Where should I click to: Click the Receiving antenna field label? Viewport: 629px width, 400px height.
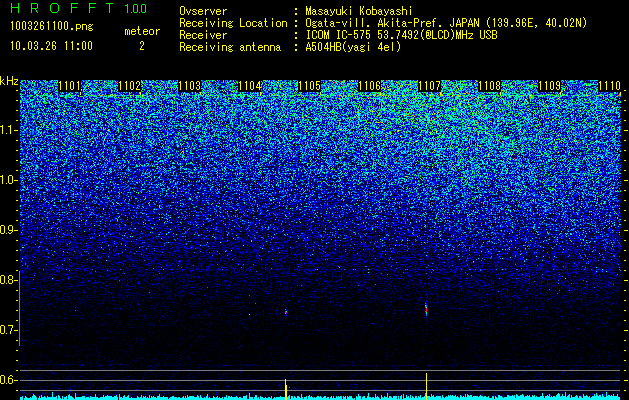point(230,47)
